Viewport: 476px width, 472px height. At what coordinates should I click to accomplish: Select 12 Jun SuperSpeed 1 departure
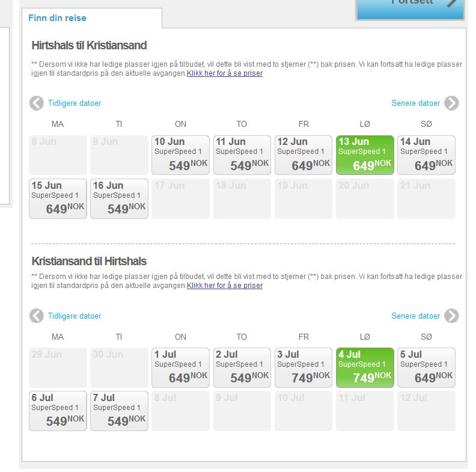(303, 155)
